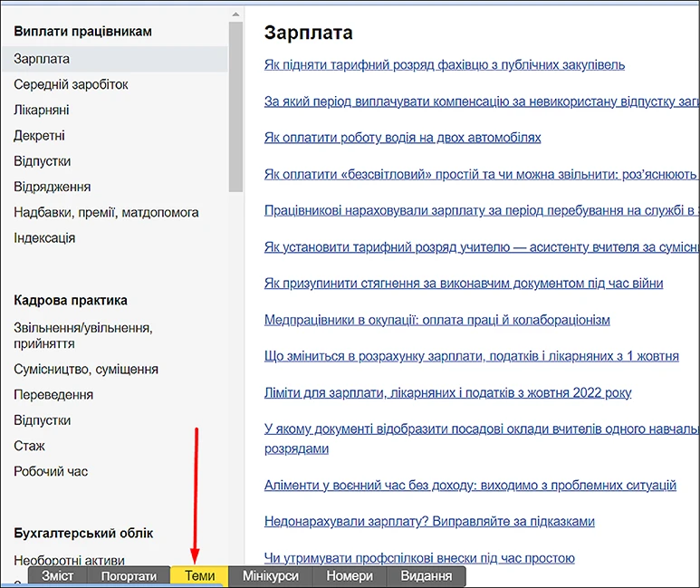Switch to the Зміст tab

58,576
